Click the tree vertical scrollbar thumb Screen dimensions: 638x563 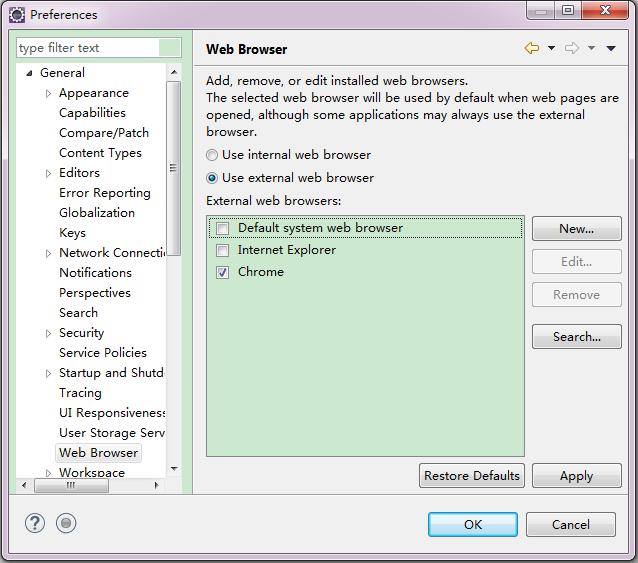pyautogui.click(x=174, y=168)
